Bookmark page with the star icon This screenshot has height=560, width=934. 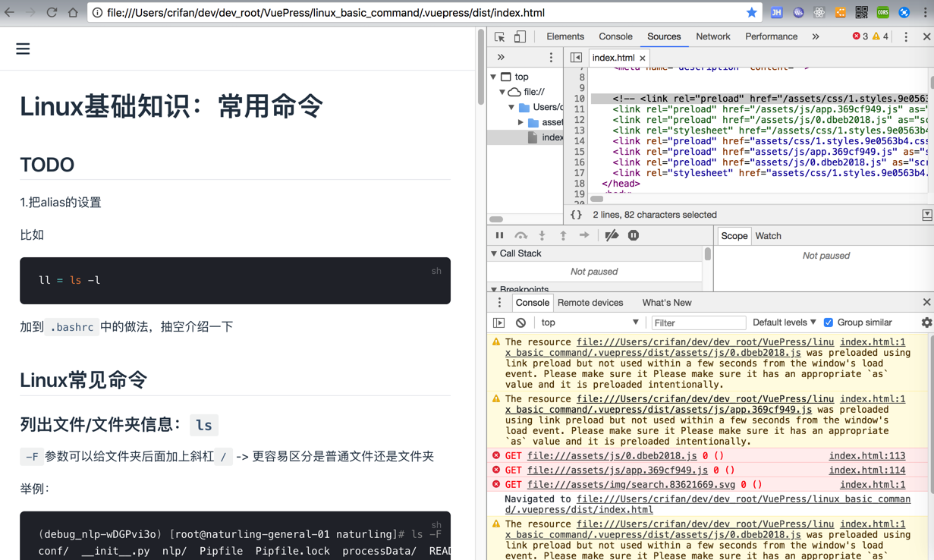(x=751, y=13)
